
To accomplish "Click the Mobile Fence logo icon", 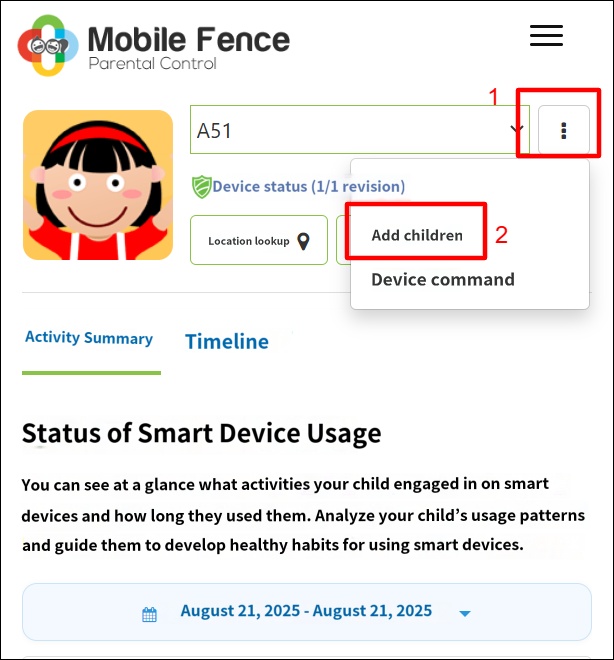I will click(x=48, y=45).
